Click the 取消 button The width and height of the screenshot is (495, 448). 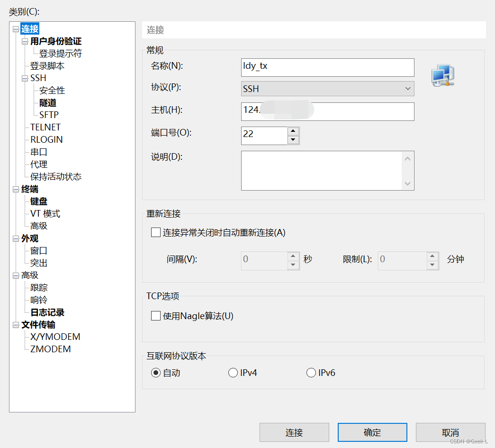[x=450, y=432]
